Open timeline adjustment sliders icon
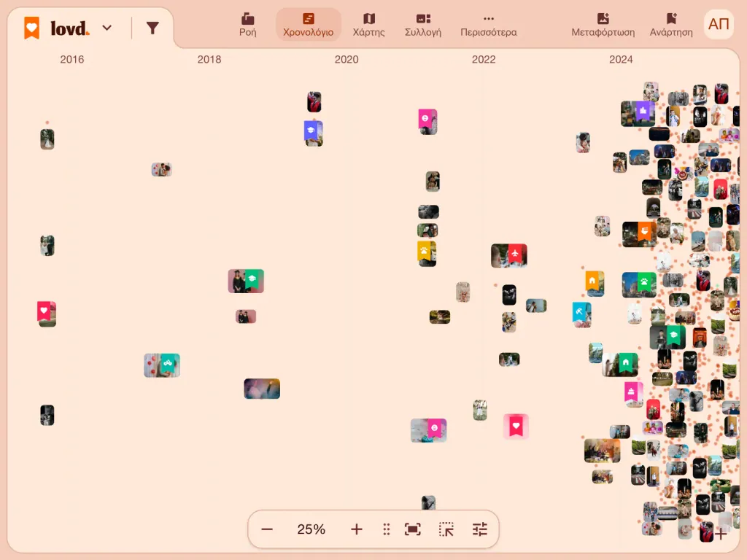Image resolution: width=747 pixels, height=560 pixels. click(x=480, y=529)
